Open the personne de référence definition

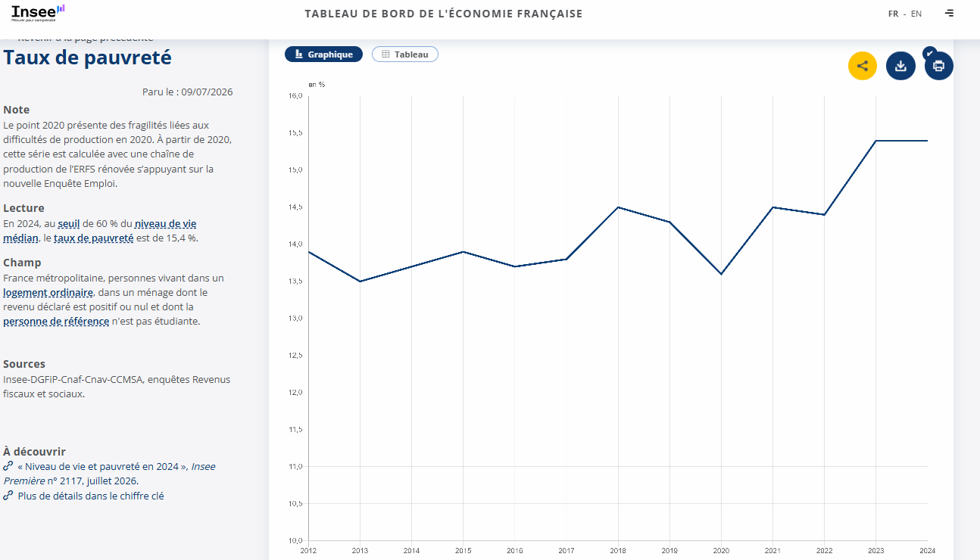[x=56, y=322]
